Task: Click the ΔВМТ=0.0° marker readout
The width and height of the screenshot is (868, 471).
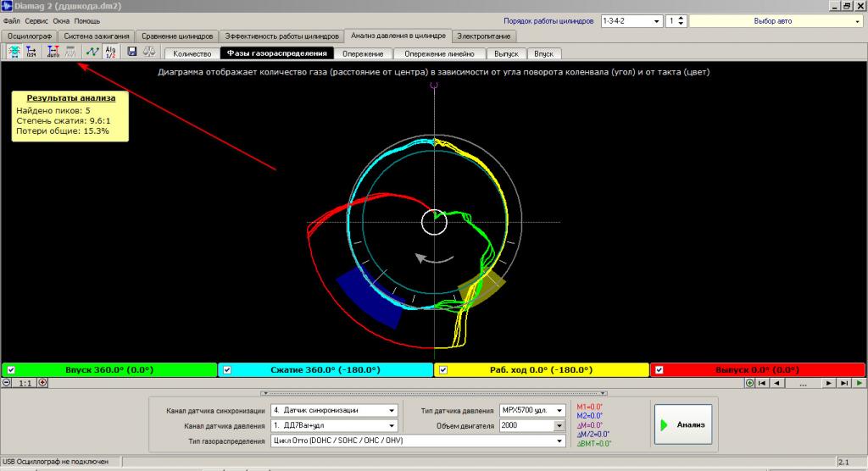Action: (594, 443)
